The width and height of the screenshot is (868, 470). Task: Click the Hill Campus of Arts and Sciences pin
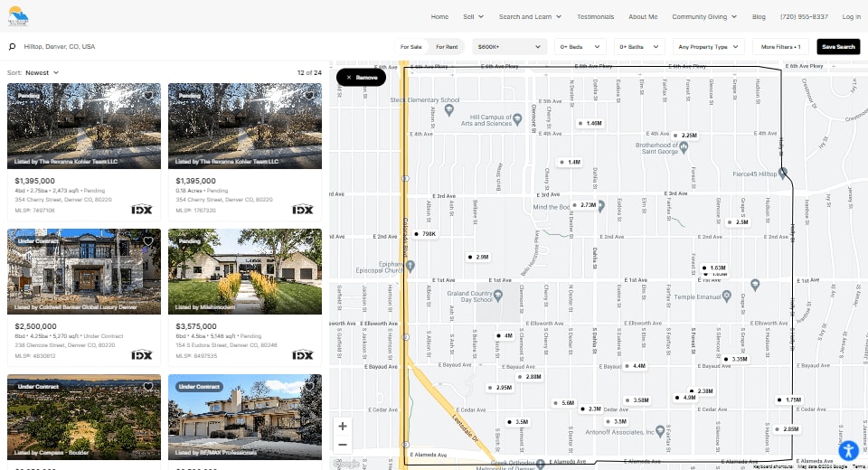517,118
